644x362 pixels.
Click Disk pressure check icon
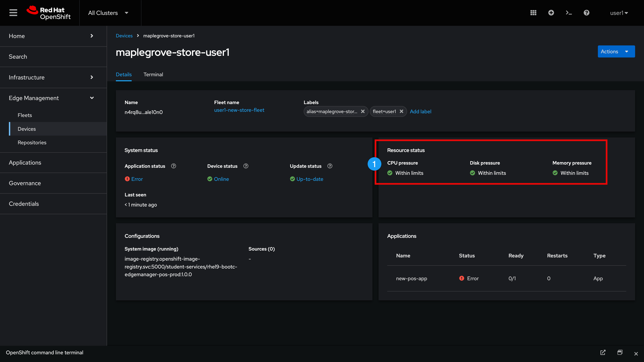(x=472, y=173)
